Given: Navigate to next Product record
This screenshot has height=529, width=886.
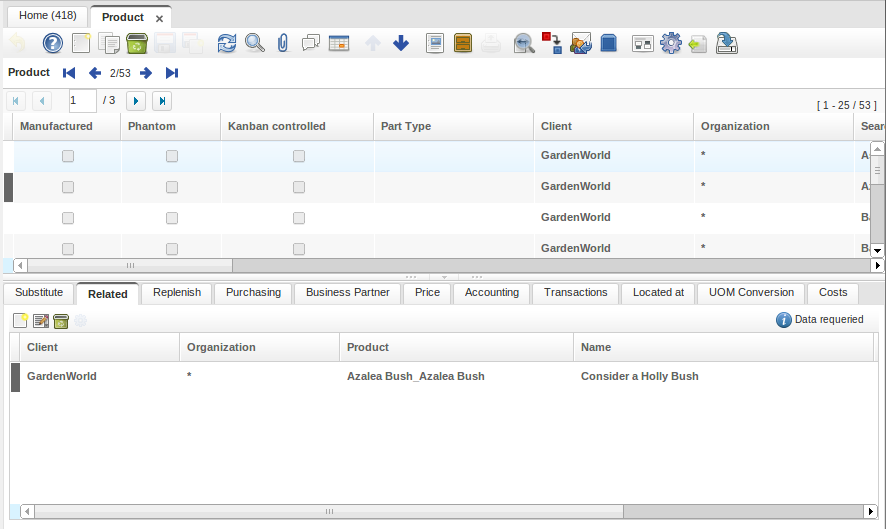Looking at the screenshot, I should (146, 73).
